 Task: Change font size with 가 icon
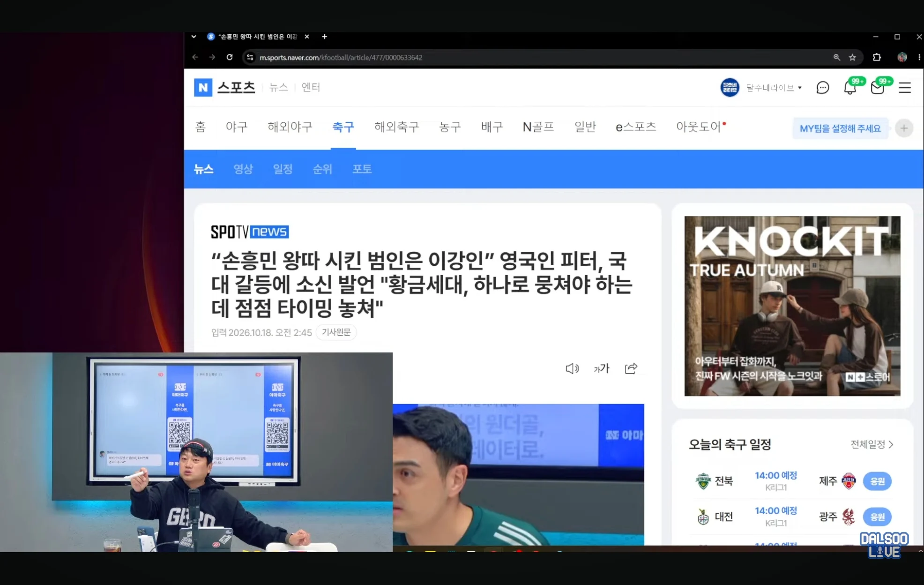(x=602, y=368)
